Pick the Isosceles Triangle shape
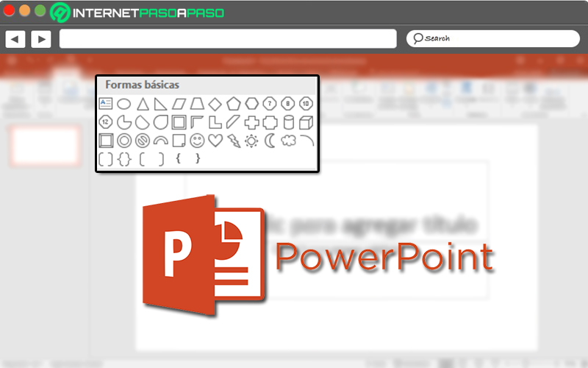 point(143,104)
